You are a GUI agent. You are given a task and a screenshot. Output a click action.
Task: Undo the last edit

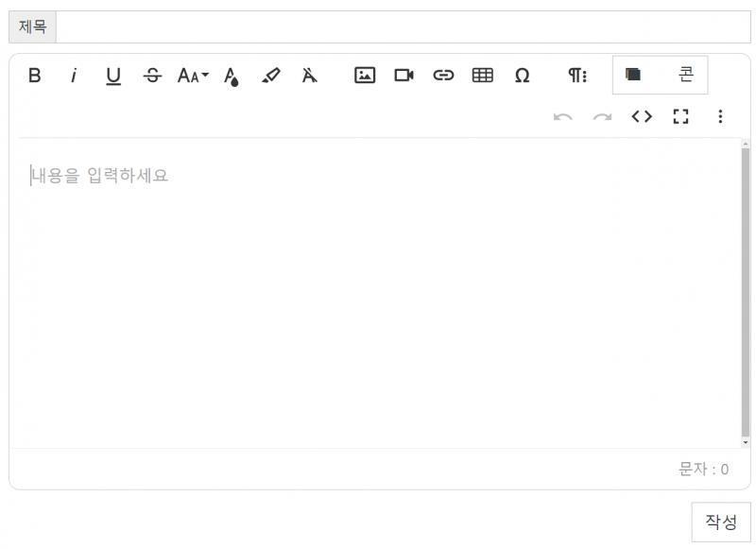click(562, 116)
